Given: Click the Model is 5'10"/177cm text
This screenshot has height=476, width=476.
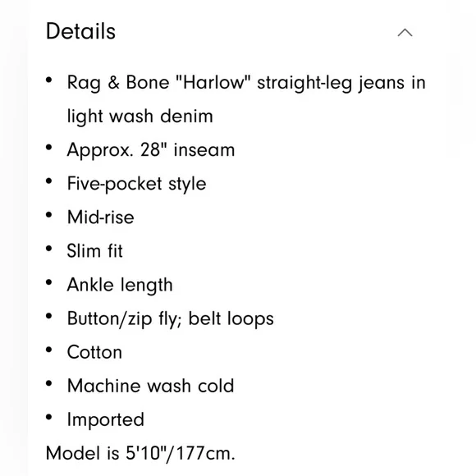Looking at the screenshot, I should point(140,454).
